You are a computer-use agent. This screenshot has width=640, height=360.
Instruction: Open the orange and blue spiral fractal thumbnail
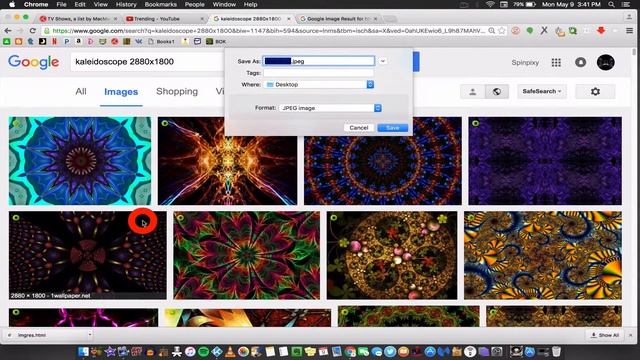click(x=543, y=255)
